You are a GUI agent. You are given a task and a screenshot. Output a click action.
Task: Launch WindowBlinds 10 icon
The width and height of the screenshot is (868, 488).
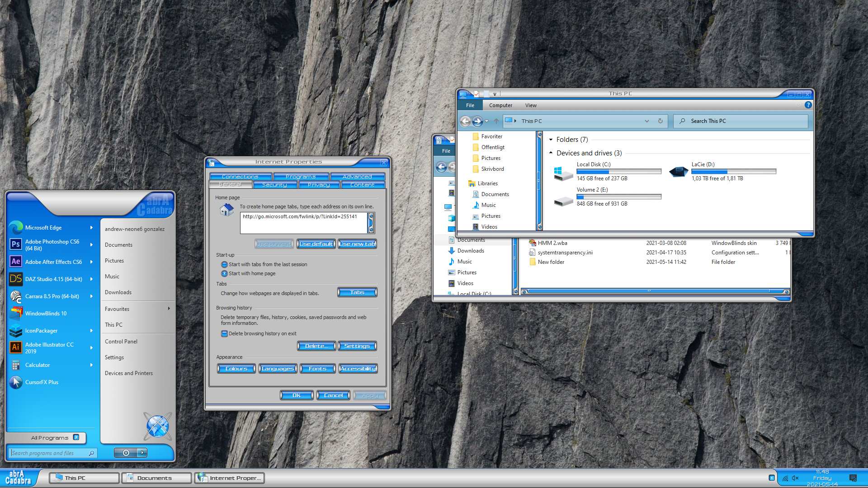[16, 313]
